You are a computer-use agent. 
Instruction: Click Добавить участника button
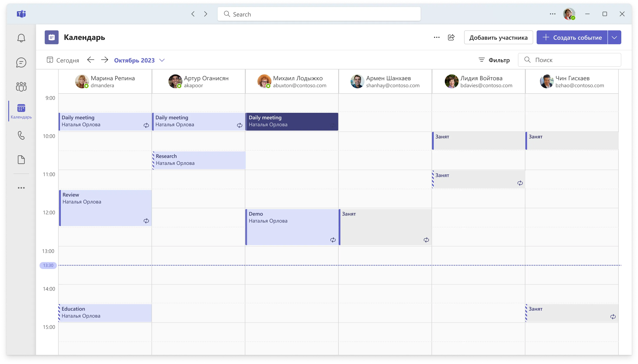tap(498, 38)
